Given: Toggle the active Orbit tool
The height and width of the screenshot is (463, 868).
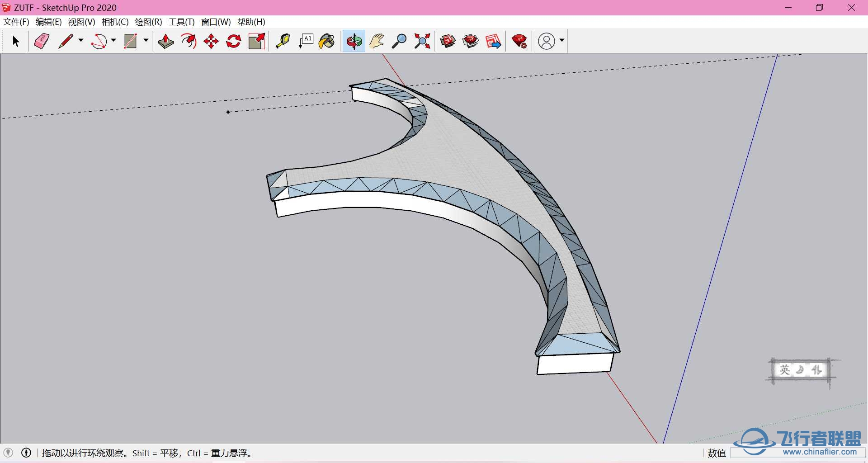Looking at the screenshot, I should 354,41.
